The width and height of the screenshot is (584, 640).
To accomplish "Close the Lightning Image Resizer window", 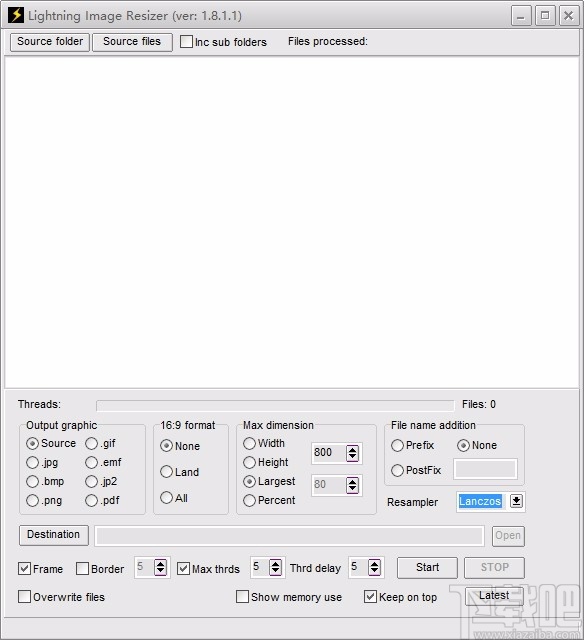I will pyautogui.click(x=568, y=16).
